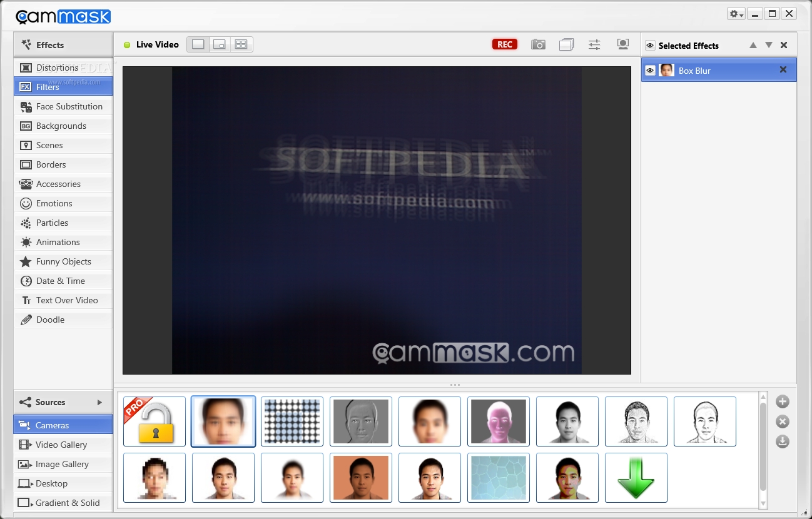Apply the gray emboss filter thumbnail
Image resolution: width=812 pixels, height=519 pixels.
pos(361,421)
